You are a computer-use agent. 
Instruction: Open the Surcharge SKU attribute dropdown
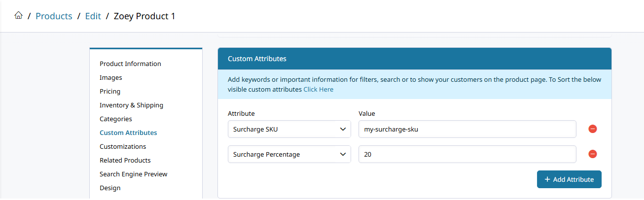(289, 129)
